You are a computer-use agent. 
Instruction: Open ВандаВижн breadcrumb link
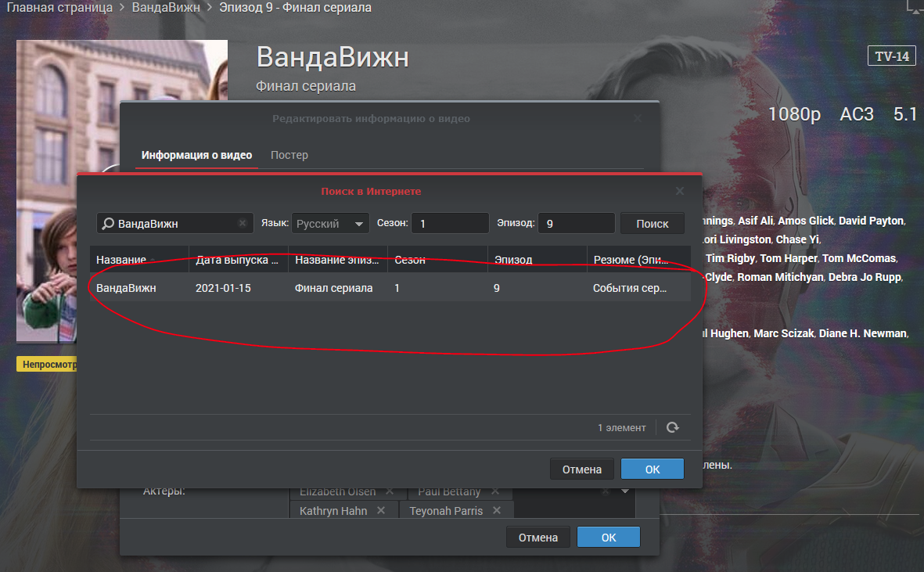pyautogui.click(x=166, y=8)
